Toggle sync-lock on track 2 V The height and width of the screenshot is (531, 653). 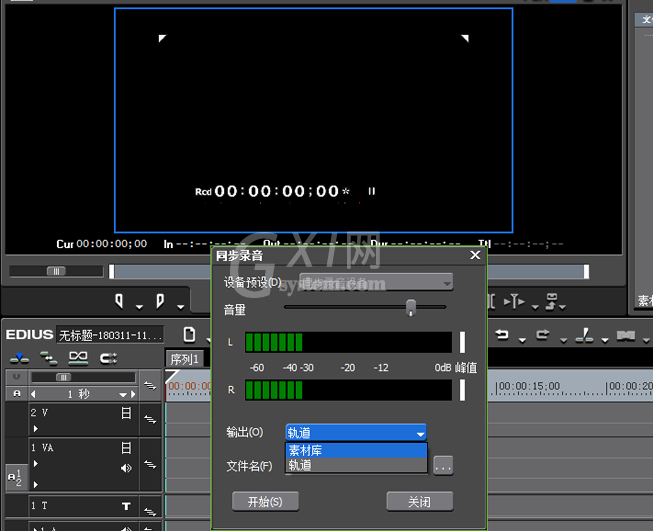pyautogui.click(x=150, y=419)
